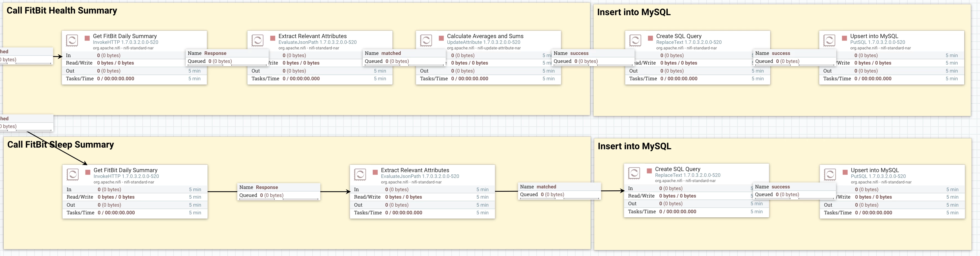980x256 pixels.
Task: Select success connection leaving Calculate Averages and Sums
Action: [593, 57]
